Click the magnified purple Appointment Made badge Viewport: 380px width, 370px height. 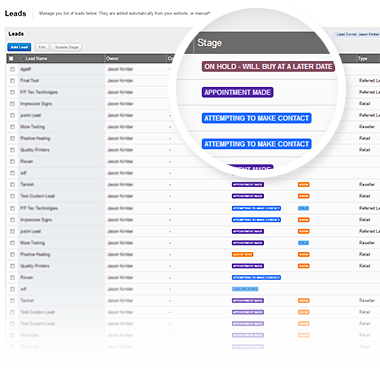pos(237,92)
